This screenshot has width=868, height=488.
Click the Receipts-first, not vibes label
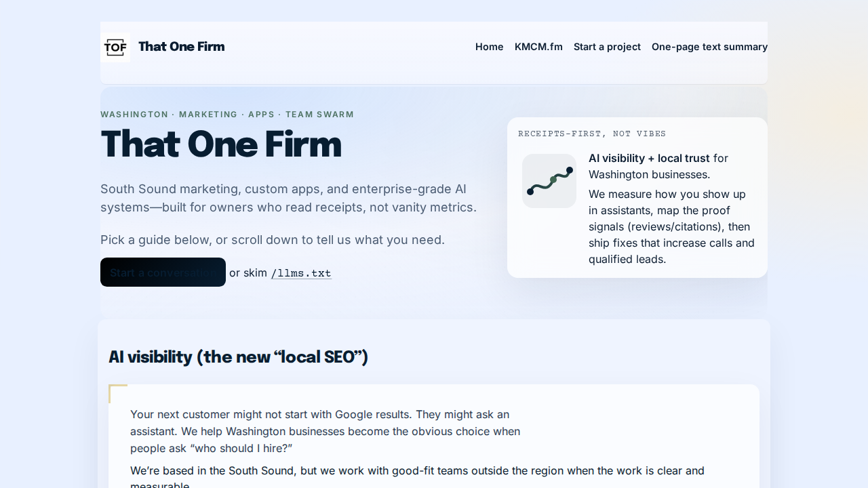[x=592, y=134]
